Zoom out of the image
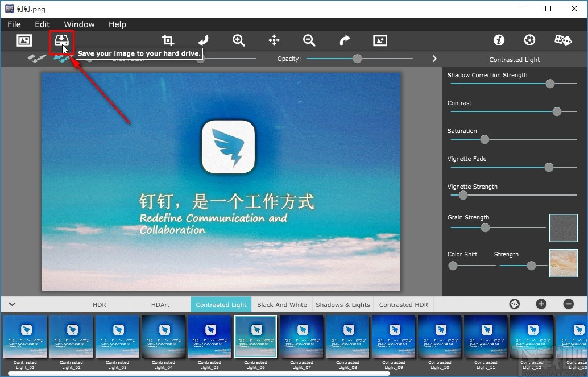588x377 pixels. [309, 40]
